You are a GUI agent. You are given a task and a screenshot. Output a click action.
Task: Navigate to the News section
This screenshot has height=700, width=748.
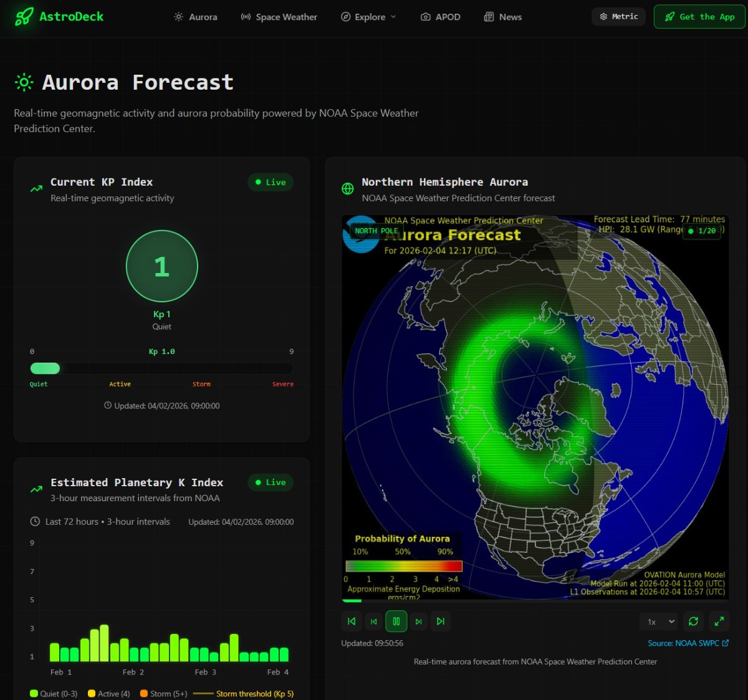click(x=503, y=17)
